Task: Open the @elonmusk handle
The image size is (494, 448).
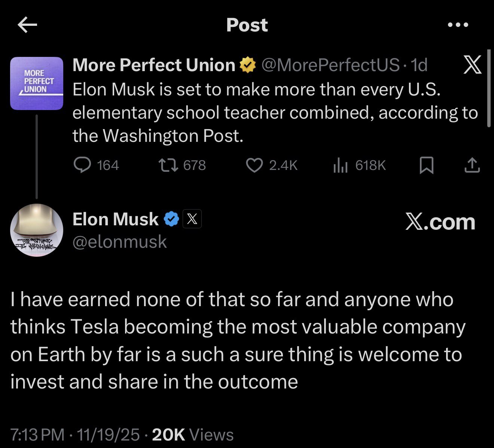Action: point(119,242)
